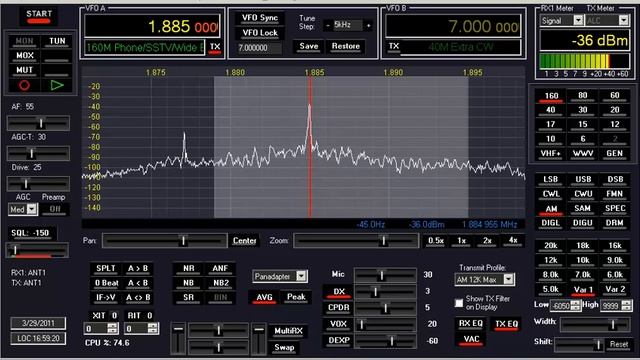Click the Mic gain slider
The height and width of the screenshot is (360, 640).
(385, 275)
